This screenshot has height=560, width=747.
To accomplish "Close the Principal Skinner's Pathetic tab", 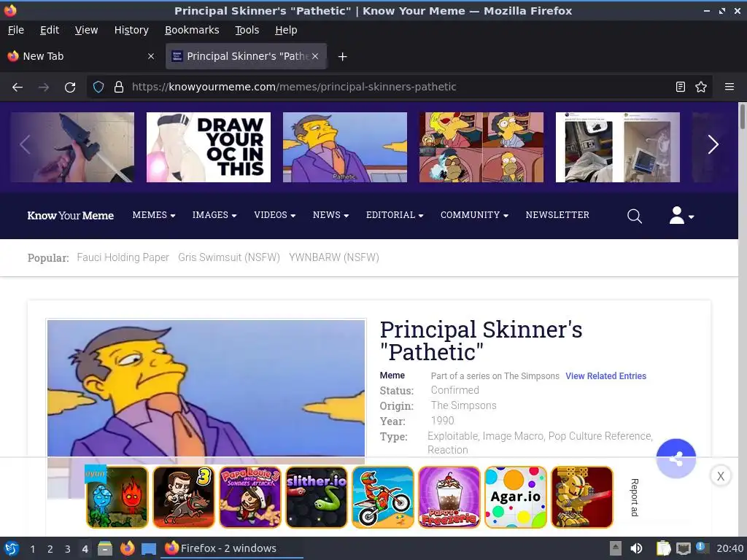I will (x=315, y=56).
